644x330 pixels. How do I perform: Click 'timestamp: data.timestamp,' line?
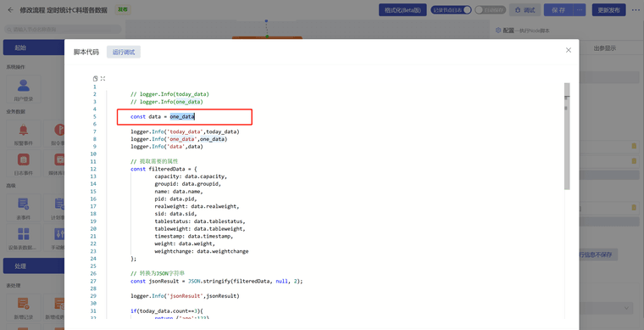pos(194,237)
